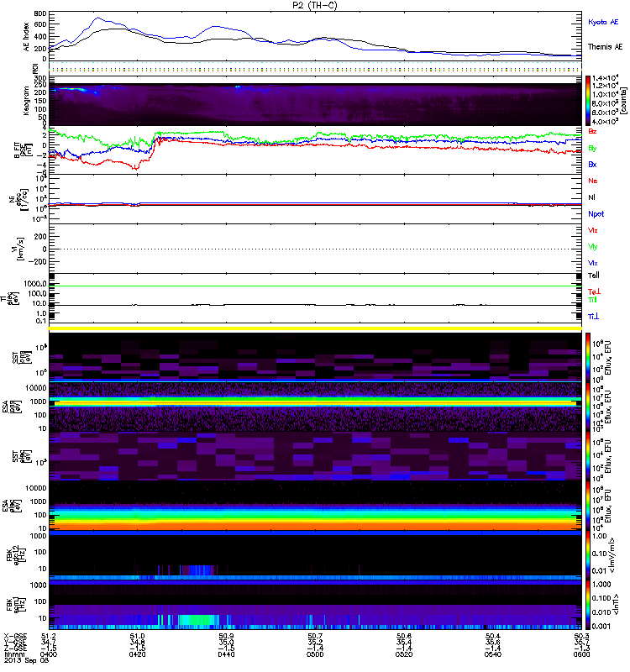
Task: Click the bright aurora spot in Keogram panel
Action: [73, 89]
